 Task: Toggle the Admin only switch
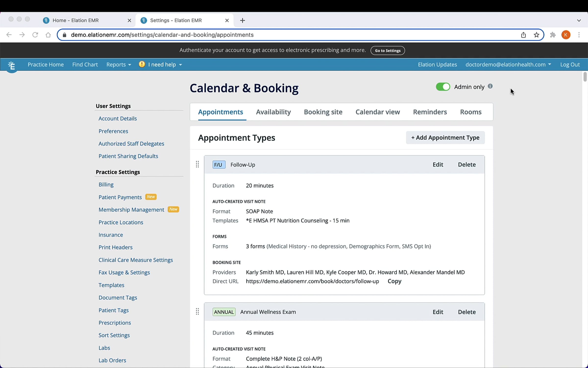point(443,87)
